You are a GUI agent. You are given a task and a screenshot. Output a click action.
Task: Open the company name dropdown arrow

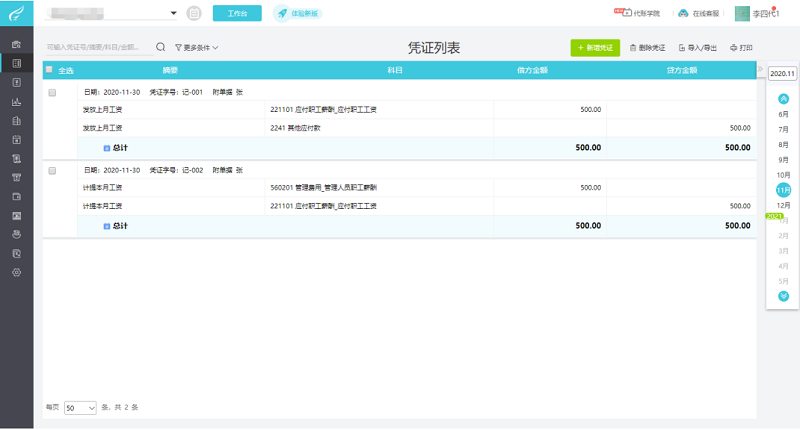[x=173, y=13]
